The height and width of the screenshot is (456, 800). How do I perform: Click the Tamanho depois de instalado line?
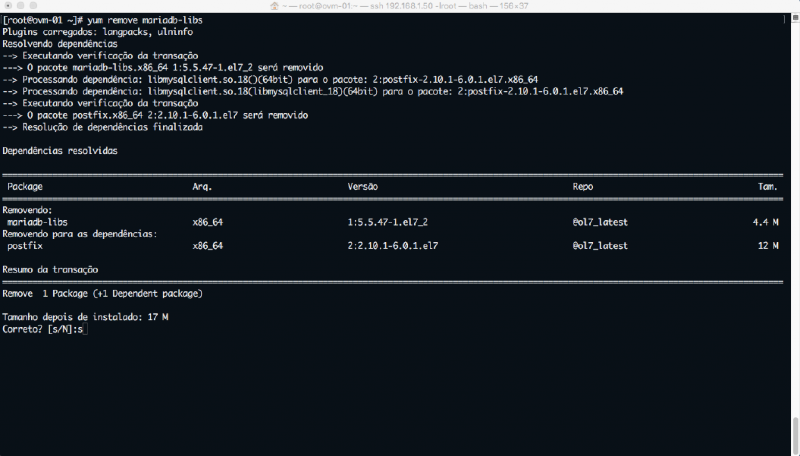pos(85,317)
